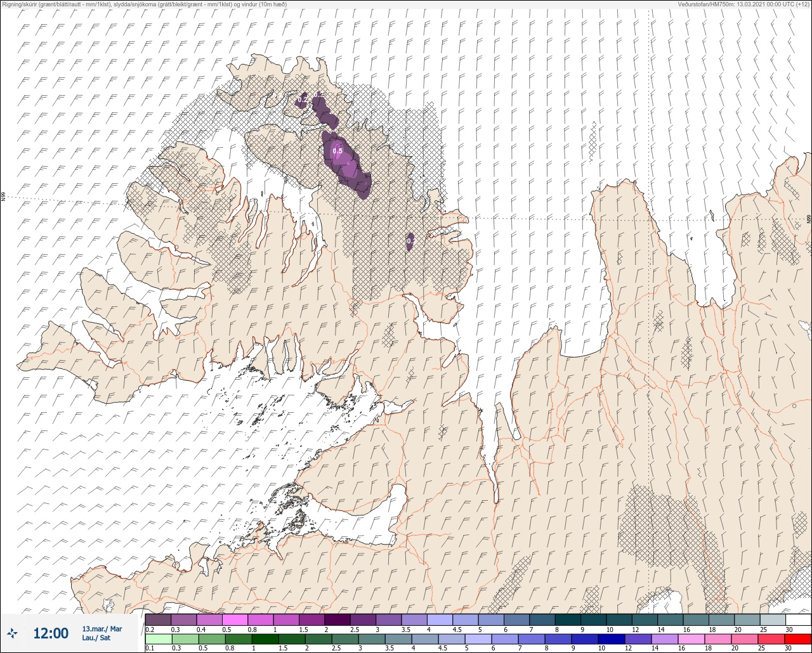Click the upper legend row white swatch labeled 30
This screenshot has height=653, width=812.
coord(798,619)
